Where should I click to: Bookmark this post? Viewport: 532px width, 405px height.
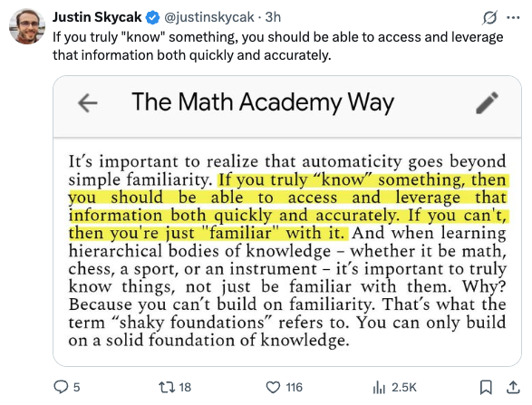486,387
